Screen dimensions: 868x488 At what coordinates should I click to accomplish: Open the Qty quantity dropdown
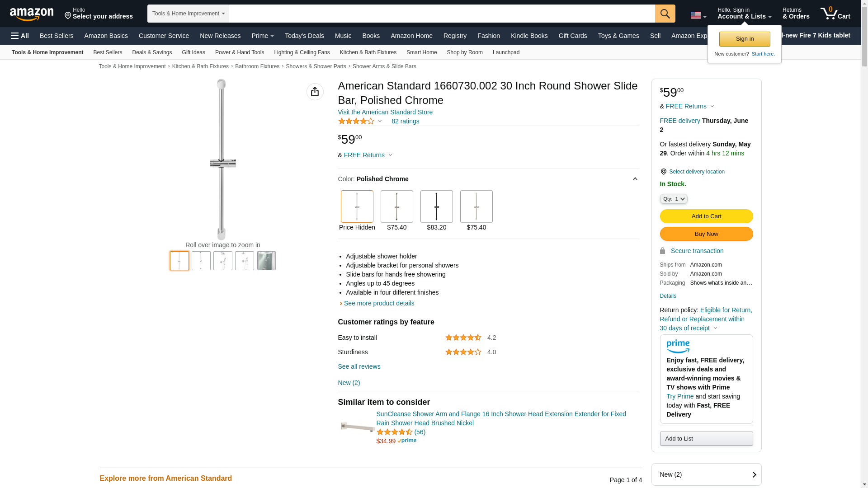(673, 199)
